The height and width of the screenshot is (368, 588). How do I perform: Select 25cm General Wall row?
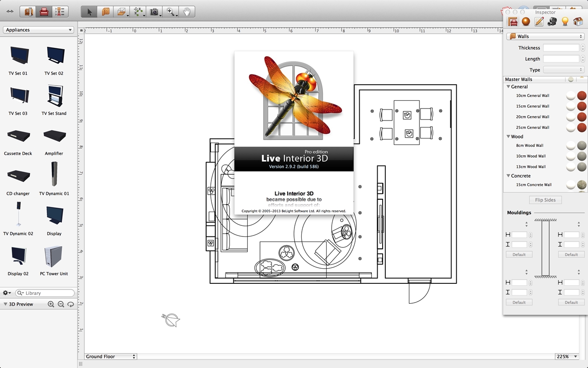(x=545, y=127)
